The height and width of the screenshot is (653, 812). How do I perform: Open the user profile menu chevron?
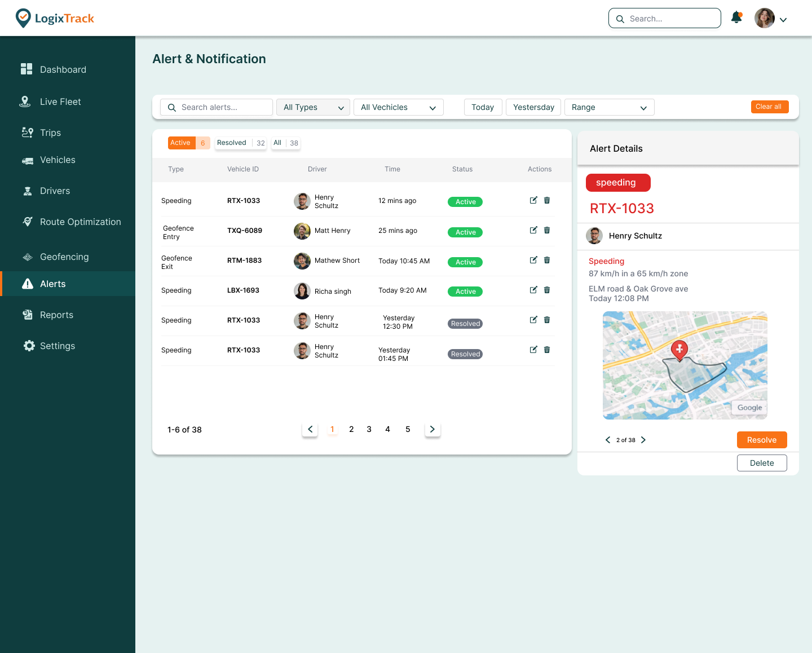click(783, 20)
